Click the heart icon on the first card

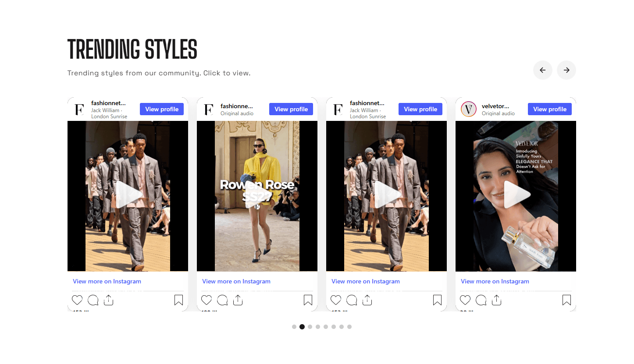(77, 300)
